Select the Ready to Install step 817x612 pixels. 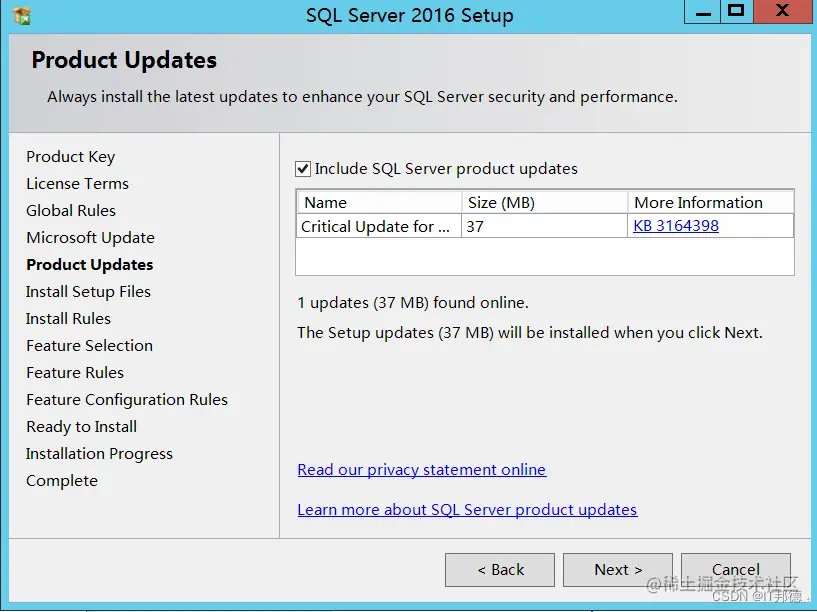(x=81, y=427)
